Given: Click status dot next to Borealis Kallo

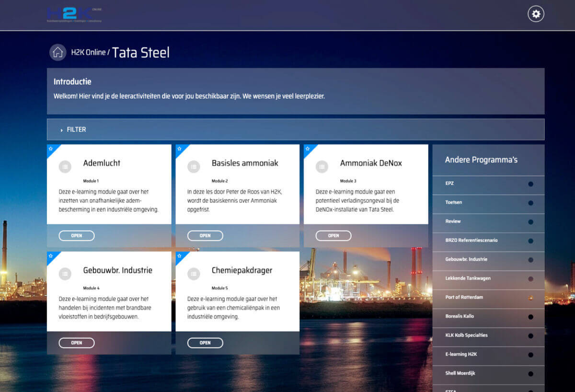Looking at the screenshot, I should tap(530, 317).
